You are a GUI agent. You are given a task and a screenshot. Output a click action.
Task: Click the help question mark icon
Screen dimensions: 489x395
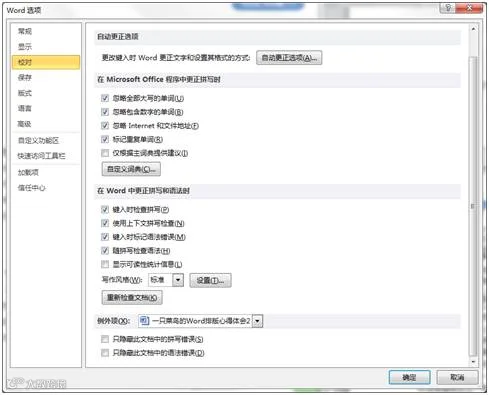click(448, 8)
